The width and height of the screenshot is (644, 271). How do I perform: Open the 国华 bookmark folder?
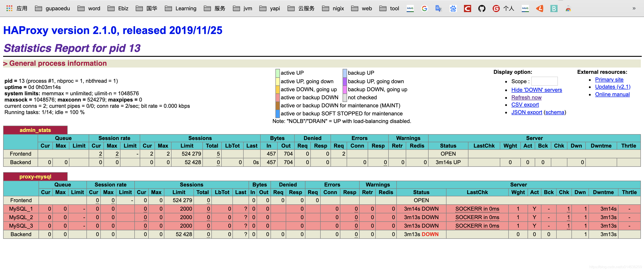[x=146, y=8]
